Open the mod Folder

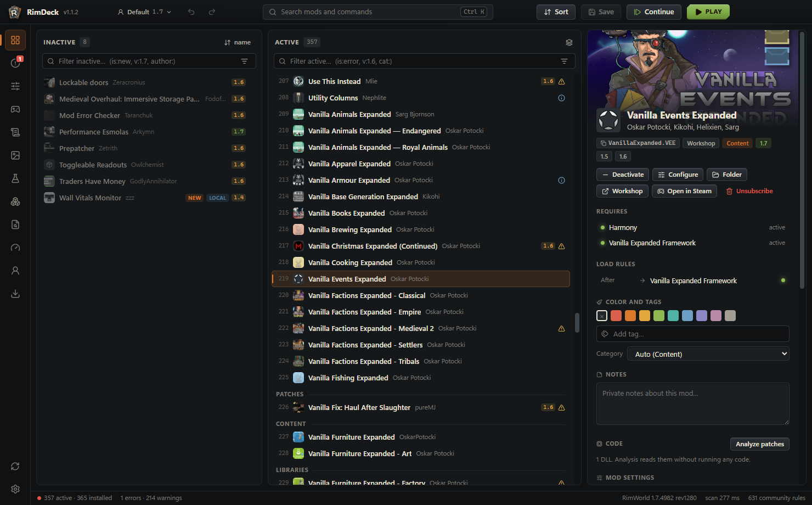point(727,175)
